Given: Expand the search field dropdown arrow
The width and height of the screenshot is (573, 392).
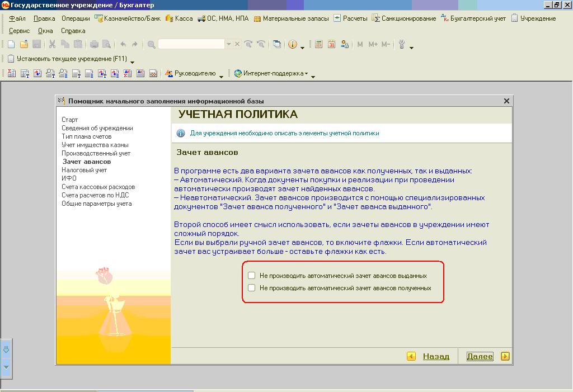Looking at the screenshot, I should [228, 44].
